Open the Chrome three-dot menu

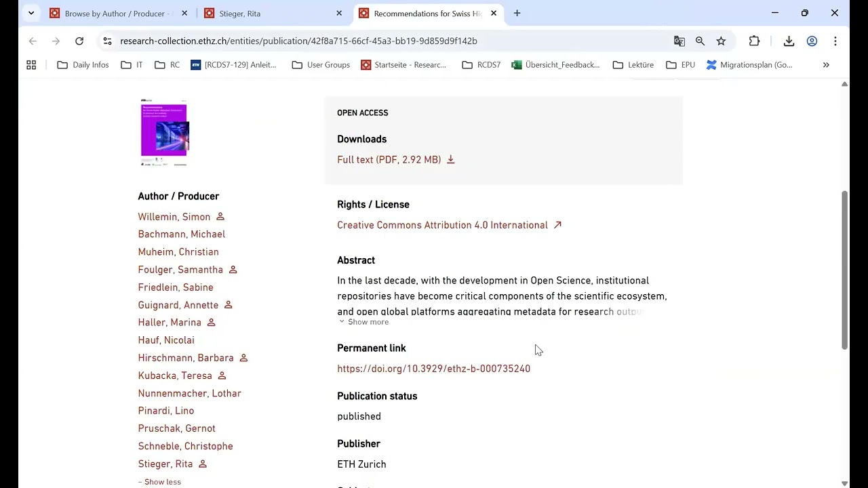pyautogui.click(x=835, y=41)
